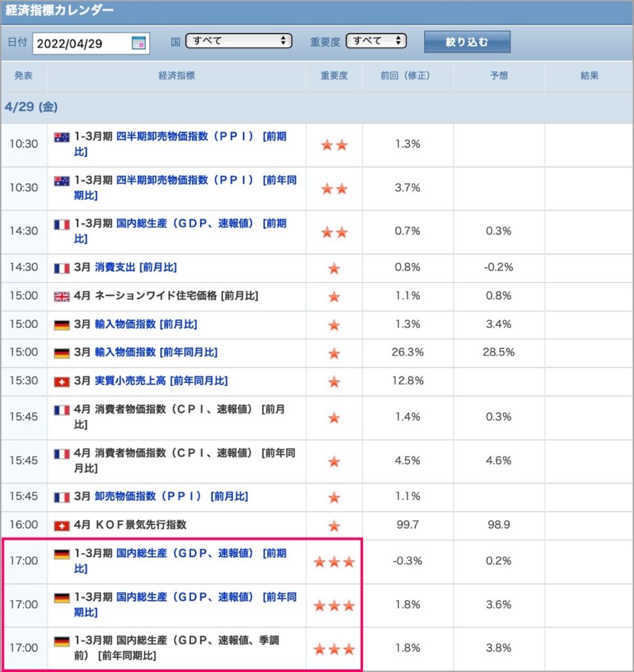Select the 経済指標 column header
Viewport: 634px width, 672px height.
(177, 76)
